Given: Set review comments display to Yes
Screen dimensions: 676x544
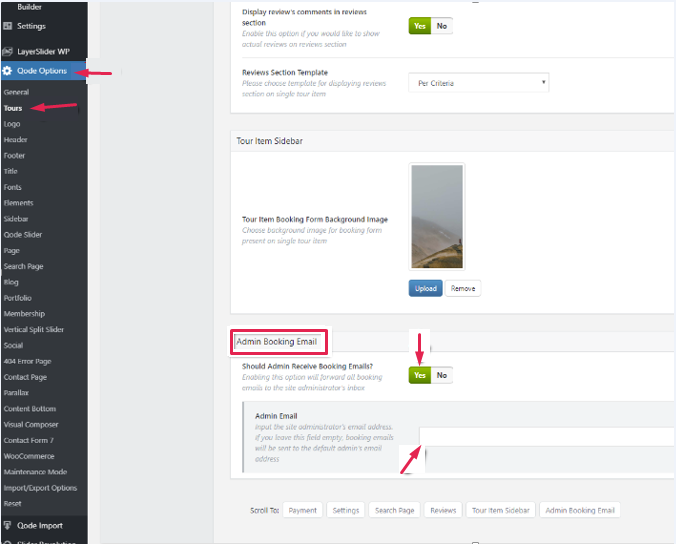Looking at the screenshot, I should pyautogui.click(x=420, y=26).
